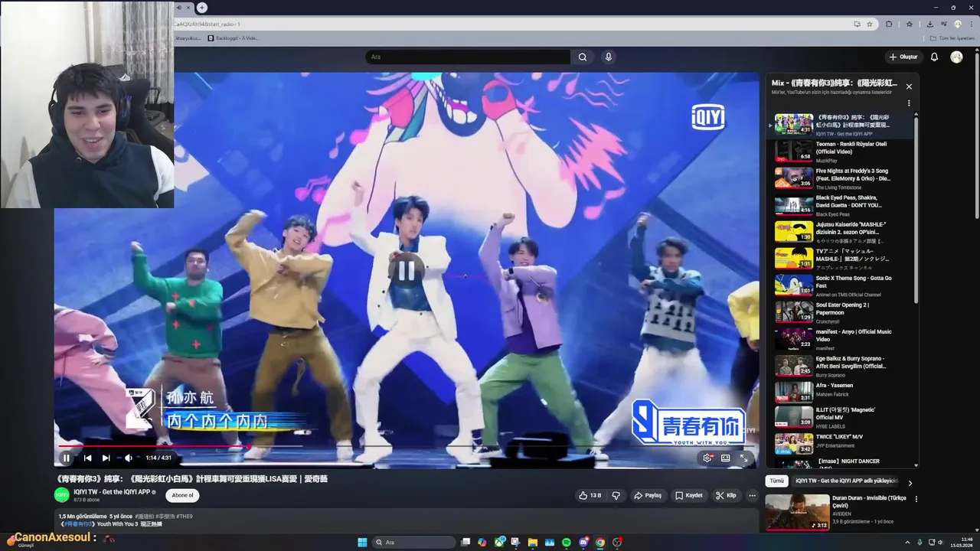Run search with magnifier button

click(583, 57)
